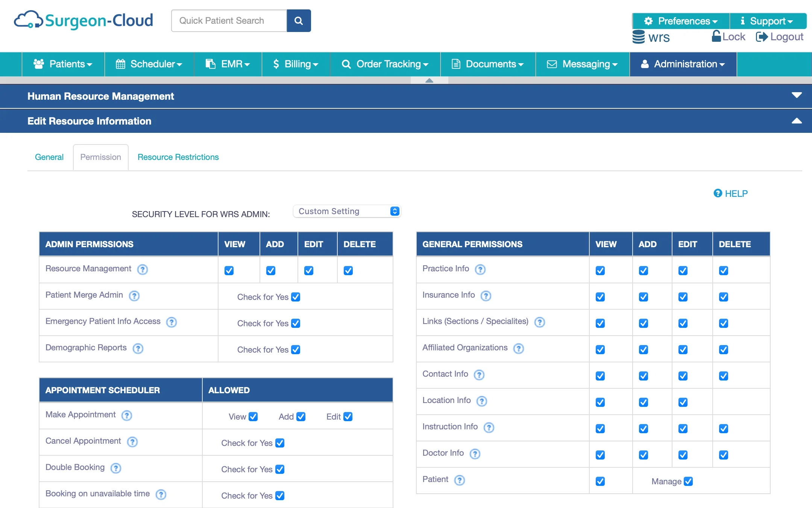Image resolution: width=812 pixels, height=508 pixels.
Task: Open the General tab link
Action: 49,157
